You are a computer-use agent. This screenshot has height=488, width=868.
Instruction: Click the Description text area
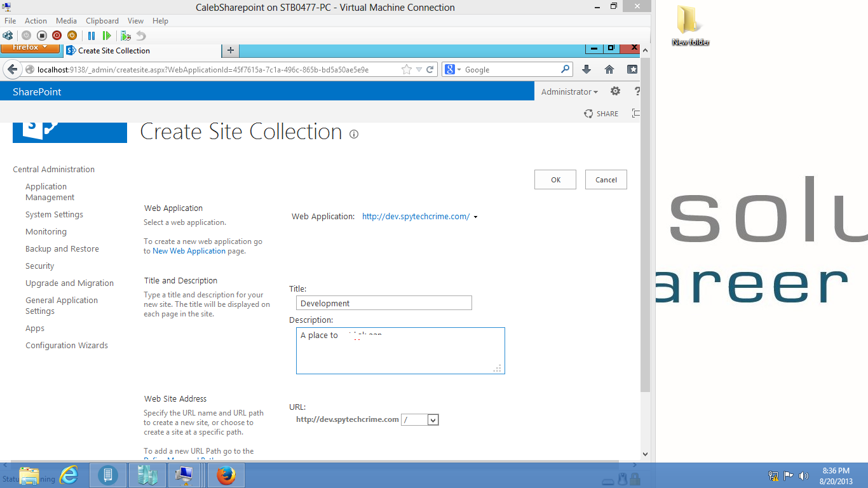click(x=400, y=351)
